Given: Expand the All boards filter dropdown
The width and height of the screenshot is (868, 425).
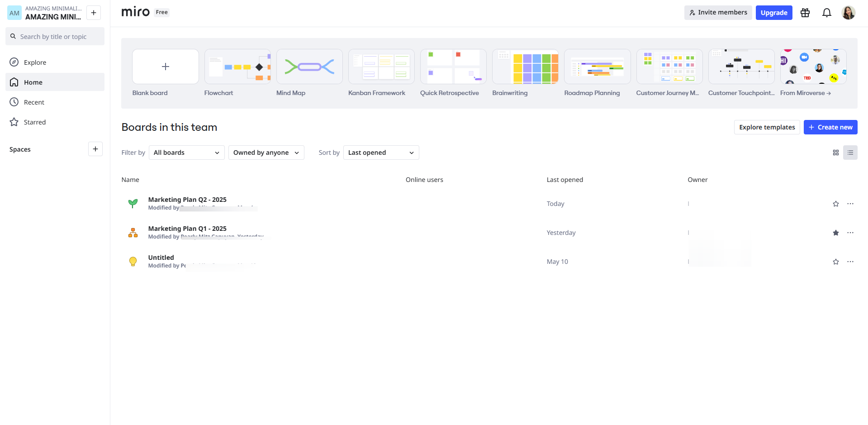Looking at the screenshot, I should pos(186,153).
